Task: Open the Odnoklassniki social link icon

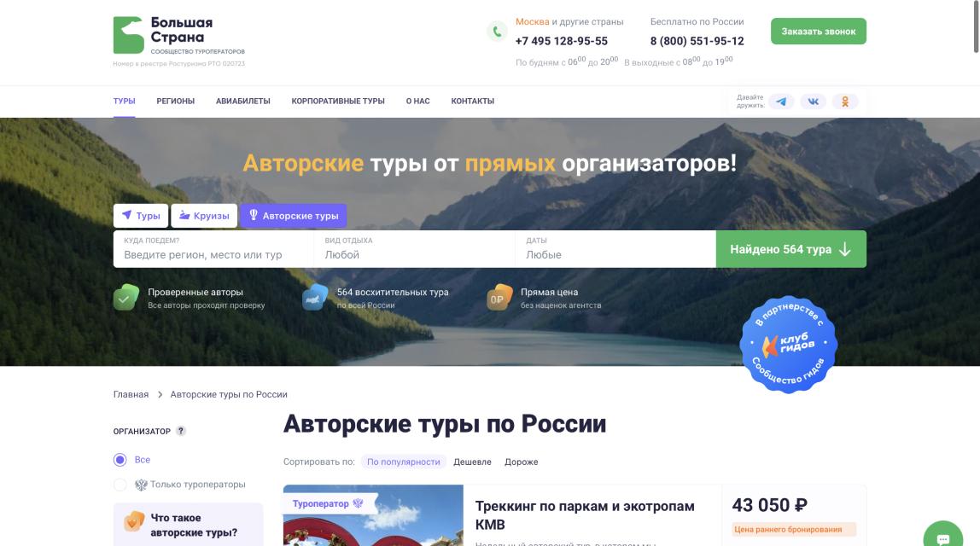Action: [845, 102]
